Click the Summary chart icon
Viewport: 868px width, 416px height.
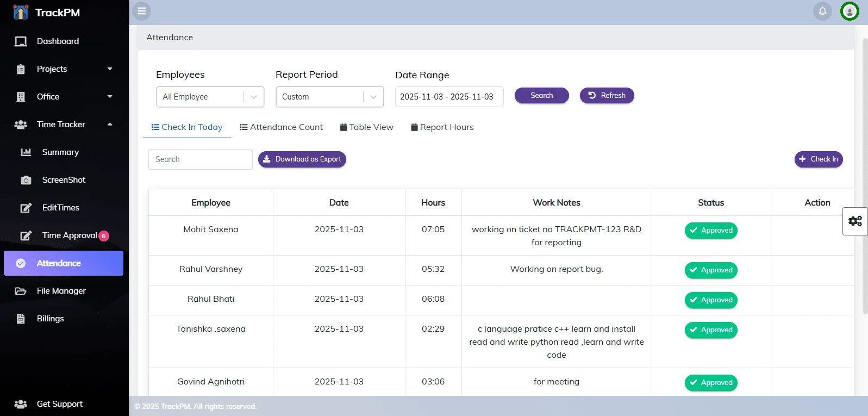click(x=26, y=152)
